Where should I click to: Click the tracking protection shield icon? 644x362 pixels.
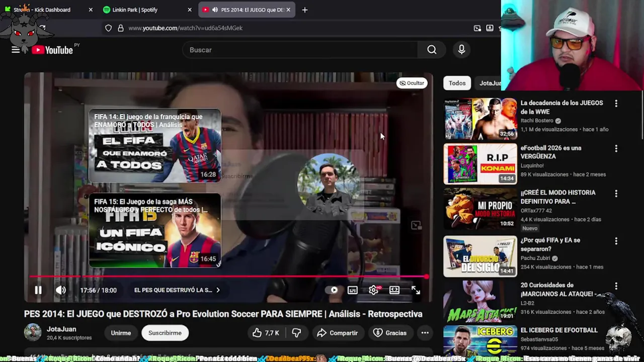coord(108,28)
